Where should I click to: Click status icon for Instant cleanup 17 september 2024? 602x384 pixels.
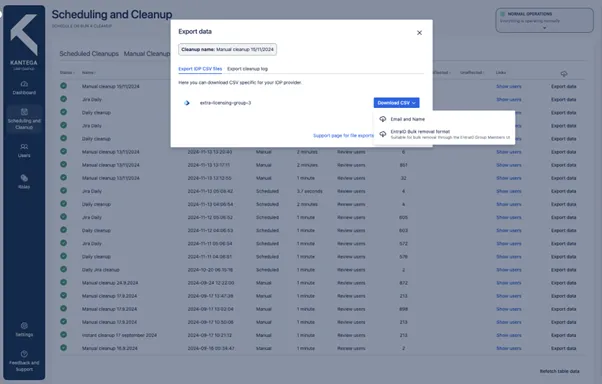(x=63, y=334)
